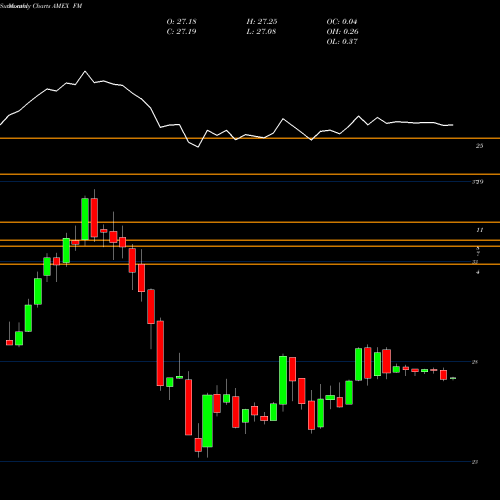Image resolution: width=500 pixels, height=500 pixels.
Task: Click the peak of the white indicator line
Action: point(85,71)
